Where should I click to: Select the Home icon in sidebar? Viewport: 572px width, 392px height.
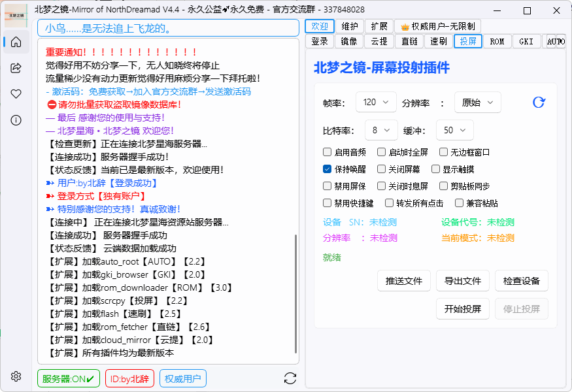pos(15,42)
